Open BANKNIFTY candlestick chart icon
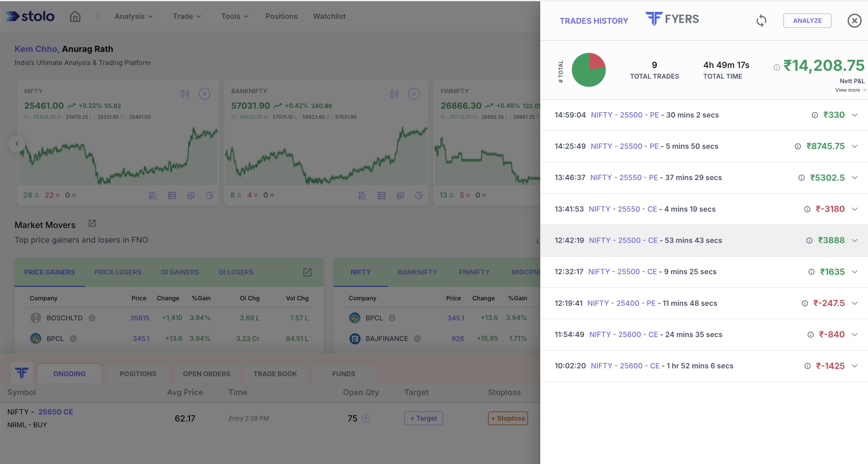This screenshot has height=464, width=868. 394,94
